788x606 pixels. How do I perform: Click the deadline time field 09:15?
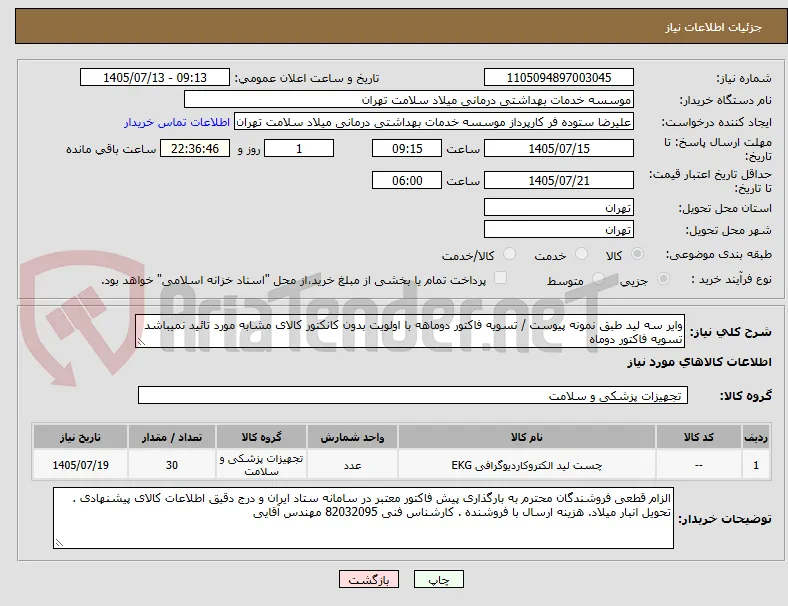point(407,148)
